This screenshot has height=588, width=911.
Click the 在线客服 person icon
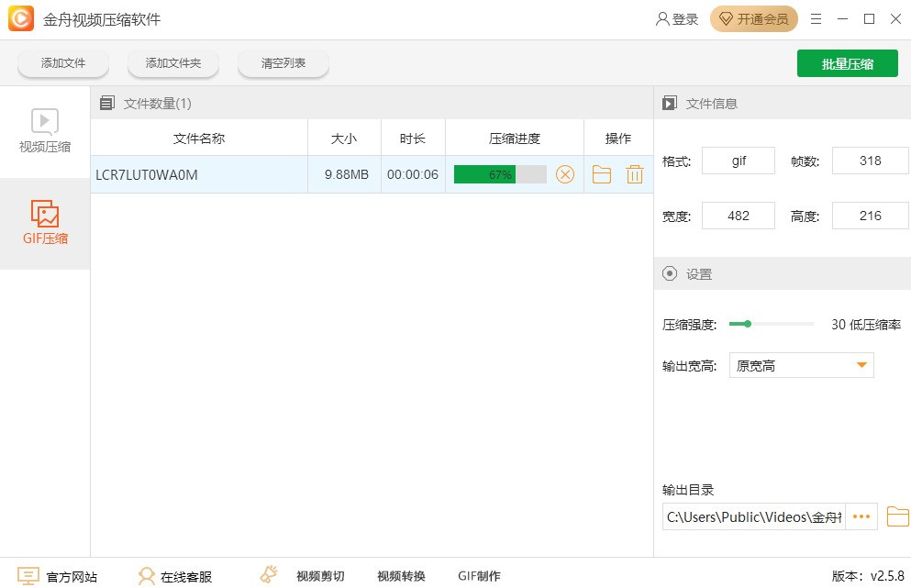147,576
